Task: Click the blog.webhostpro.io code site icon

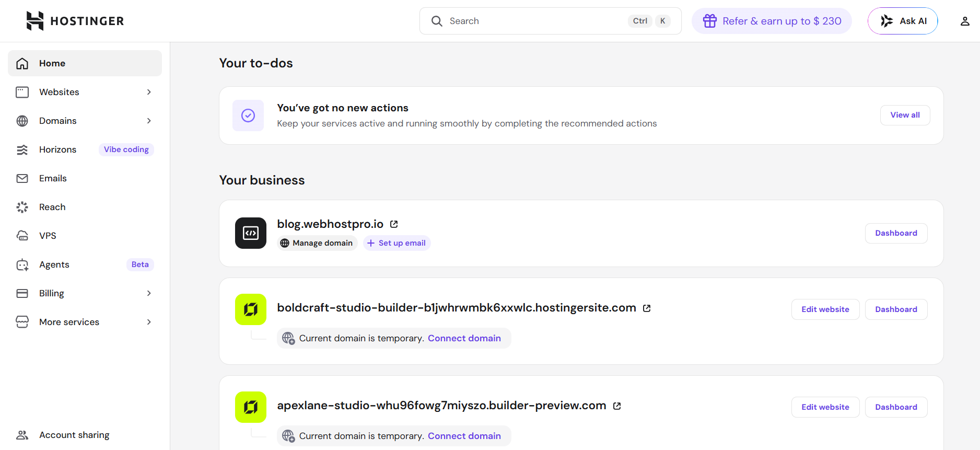Action: pyautogui.click(x=251, y=233)
